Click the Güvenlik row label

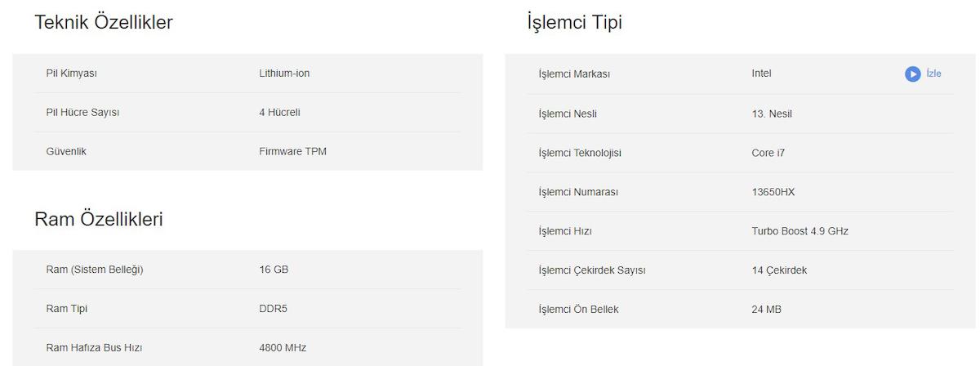point(66,152)
